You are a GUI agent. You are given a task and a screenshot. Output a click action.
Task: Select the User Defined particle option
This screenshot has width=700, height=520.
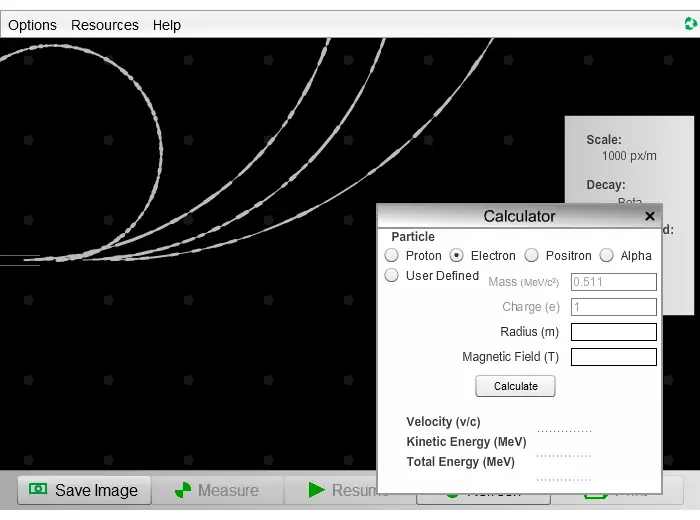point(392,275)
